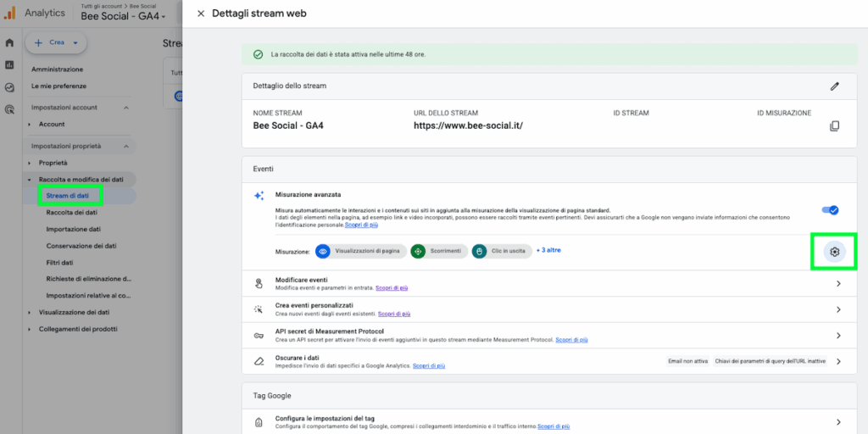Viewport: 868px width, 434px height.
Task: Disable the Misurazione avanzata toggle
Action: coord(830,210)
